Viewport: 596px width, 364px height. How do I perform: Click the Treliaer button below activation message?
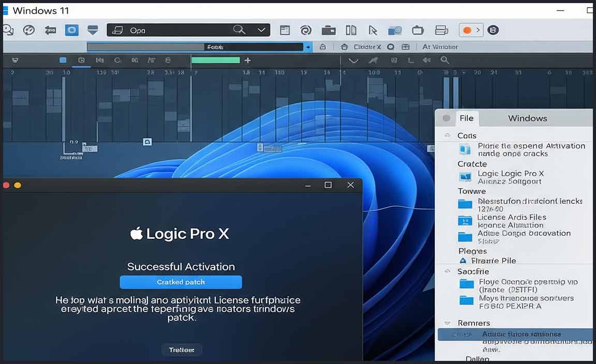[181, 350]
